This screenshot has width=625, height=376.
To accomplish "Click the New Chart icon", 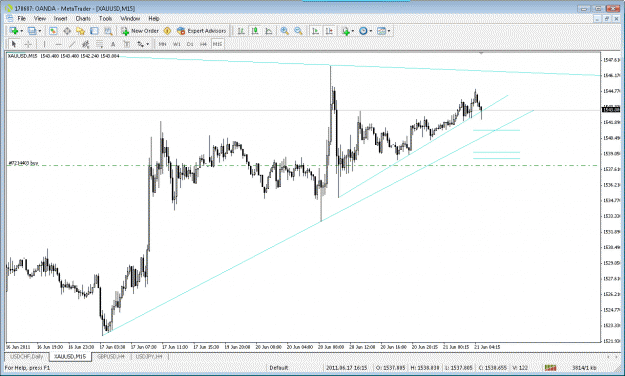I will click(14, 31).
